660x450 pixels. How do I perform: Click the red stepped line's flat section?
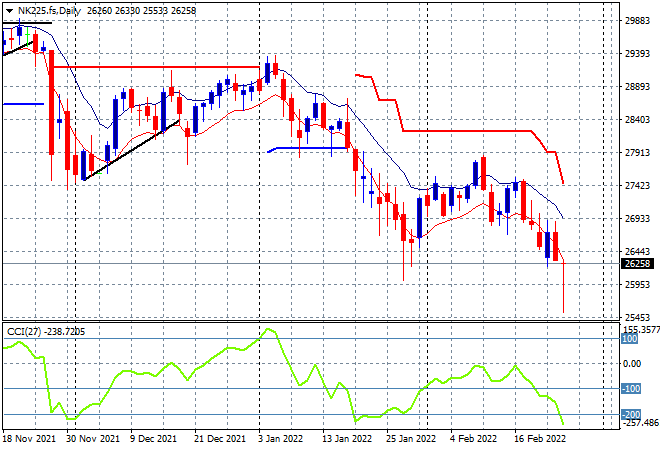tap(467, 131)
